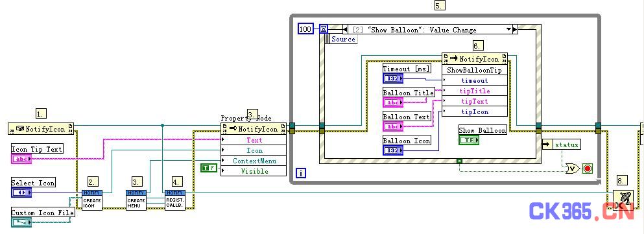Click the Icon Tip Text string terminal
Screen dimensions: 644x234
pyautogui.click(x=21, y=159)
